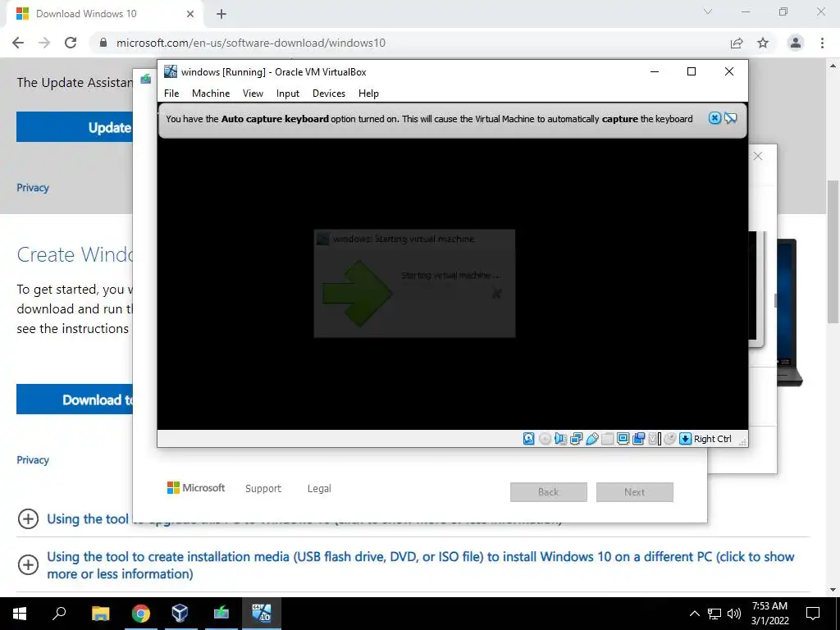Viewport: 840px width, 630px height.
Task: Open a new Chrome tab
Action: pyautogui.click(x=221, y=14)
